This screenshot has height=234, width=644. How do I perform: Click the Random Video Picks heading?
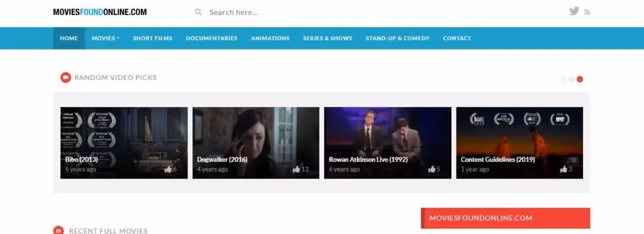(116, 77)
